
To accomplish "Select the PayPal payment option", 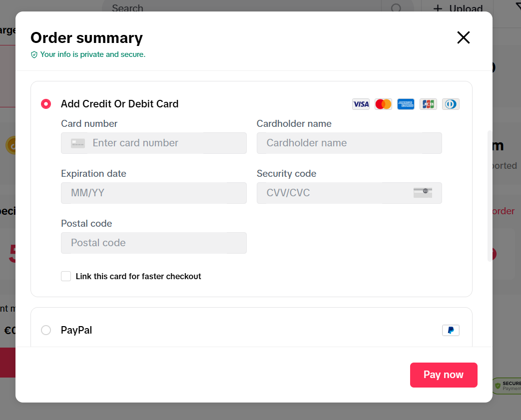I will point(46,330).
